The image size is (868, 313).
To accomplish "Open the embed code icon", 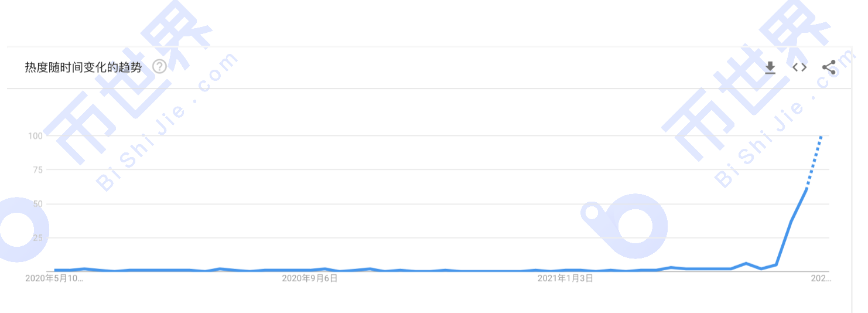I will coord(799,67).
